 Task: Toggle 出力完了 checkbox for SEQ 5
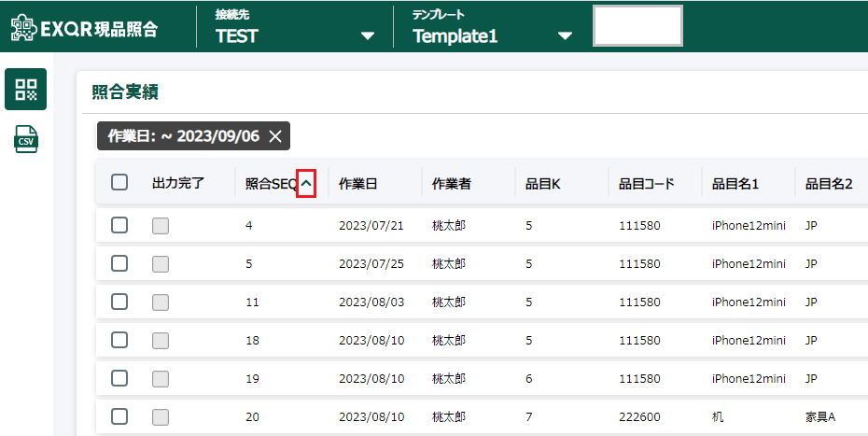(x=161, y=263)
